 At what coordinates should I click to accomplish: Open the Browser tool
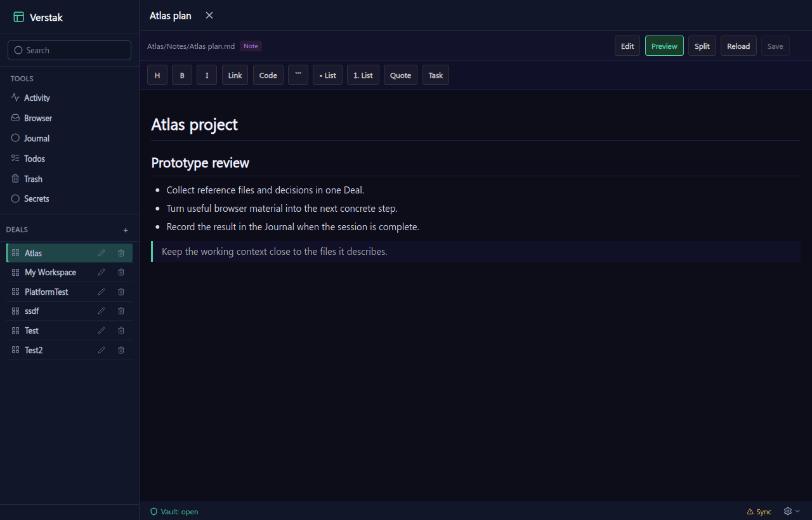point(69,118)
